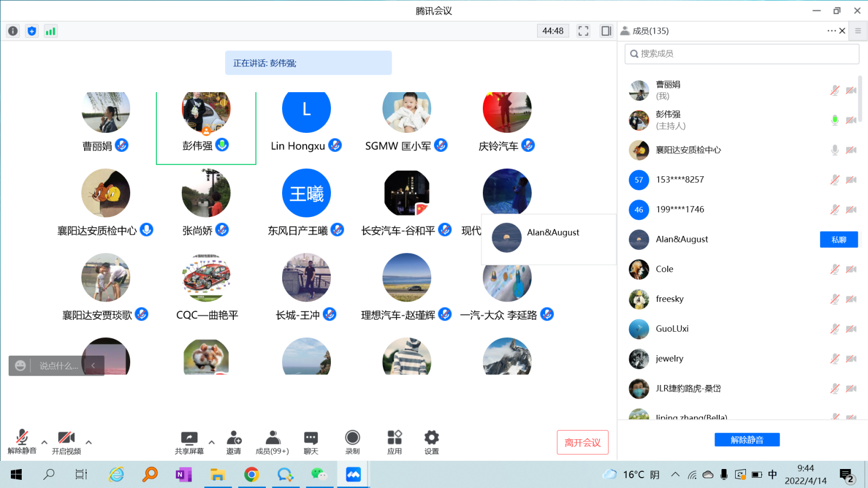
Task: Open members panel more options
Action: (831, 31)
